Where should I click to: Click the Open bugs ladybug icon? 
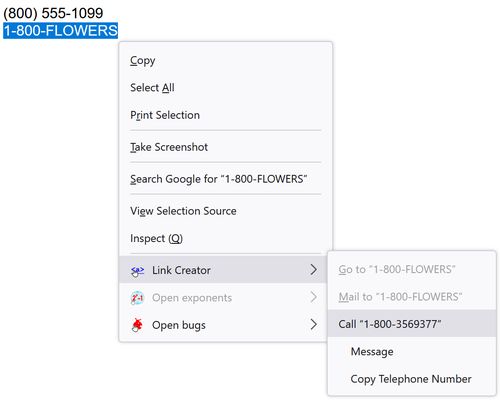(x=137, y=325)
